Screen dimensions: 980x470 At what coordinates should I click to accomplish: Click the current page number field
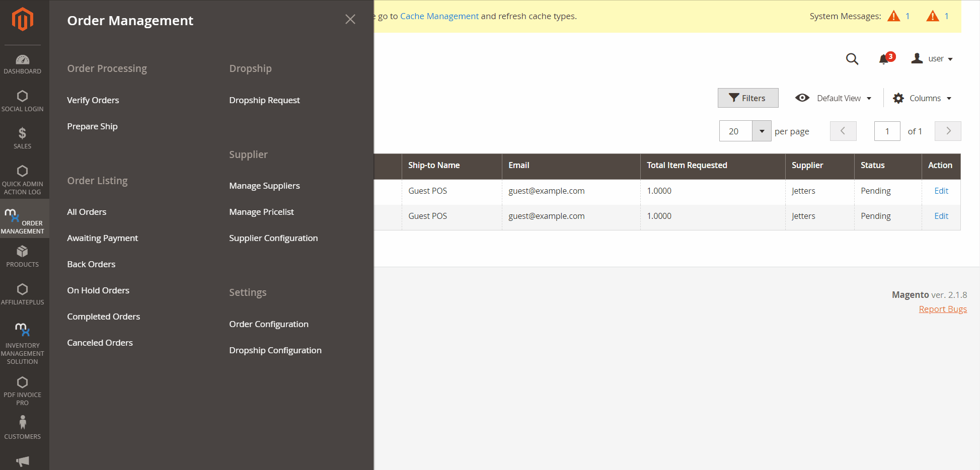click(887, 131)
